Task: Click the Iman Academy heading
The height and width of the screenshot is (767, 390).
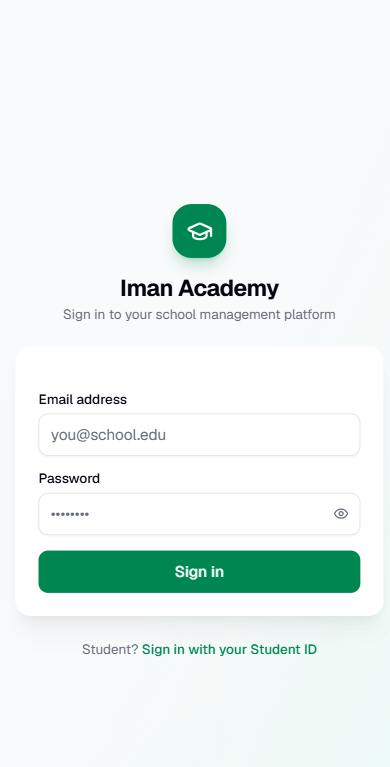Action: pyautogui.click(x=199, y=288)
